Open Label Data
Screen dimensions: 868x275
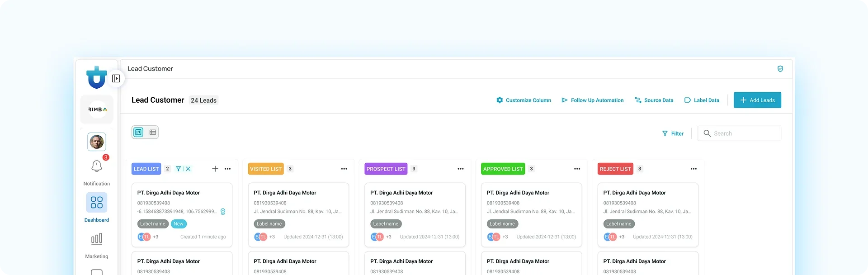tap(702, 100)
